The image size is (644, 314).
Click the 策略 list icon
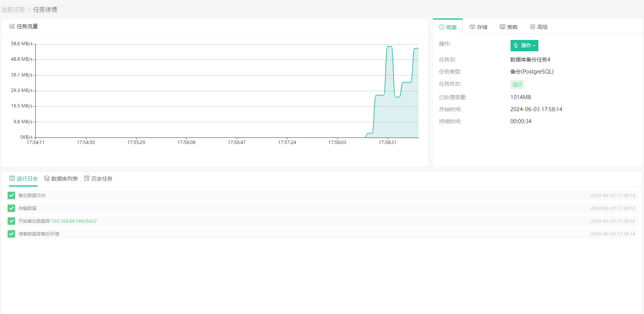(503, 27)
